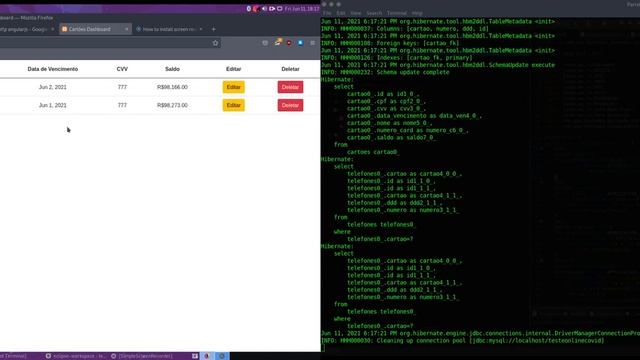This screenshot has height=360, width=640.
Task: Click the blue-gray icon at the taskbar's right end
Action: click(x=222, y=356)
